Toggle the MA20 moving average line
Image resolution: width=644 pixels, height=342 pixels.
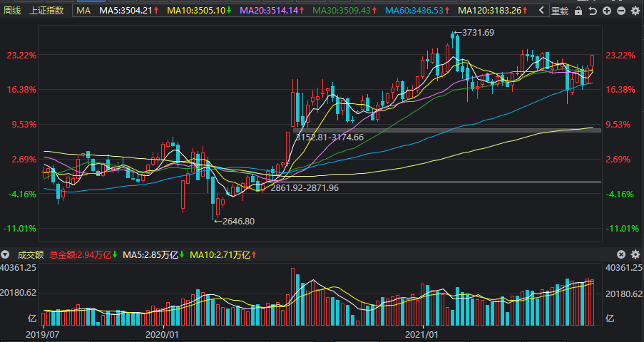(272, 10)
